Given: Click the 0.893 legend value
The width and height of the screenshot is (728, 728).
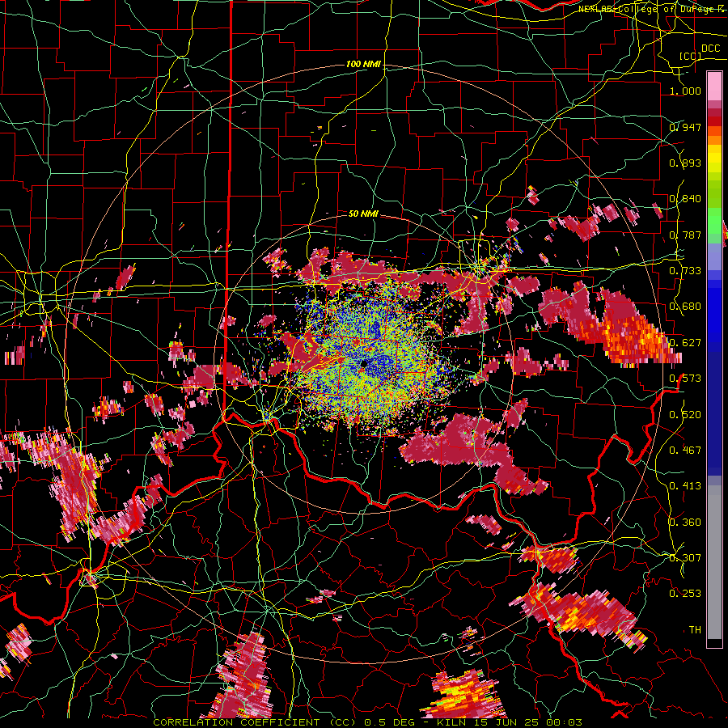Looking at the screenshot, I should pos(685,163).
